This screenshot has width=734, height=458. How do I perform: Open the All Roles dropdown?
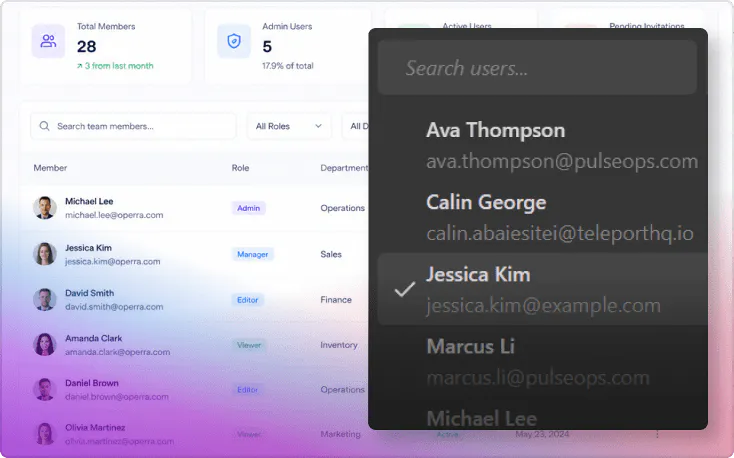coord(289,126)
